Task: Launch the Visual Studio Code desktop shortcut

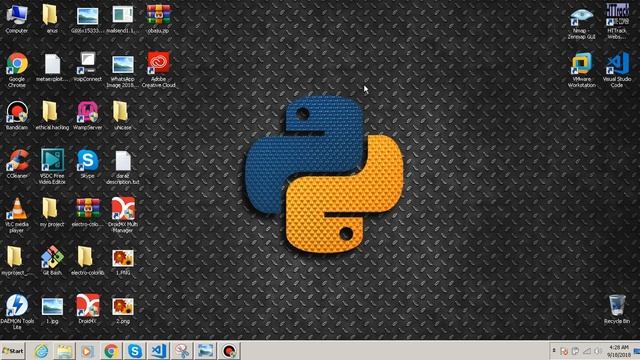Action: pyautogui.click(x=617, y=70)
